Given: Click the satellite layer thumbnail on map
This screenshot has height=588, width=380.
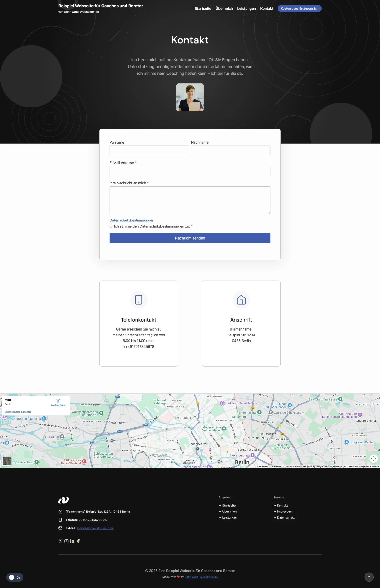Looking at the screenshot, I should (7, 461).
